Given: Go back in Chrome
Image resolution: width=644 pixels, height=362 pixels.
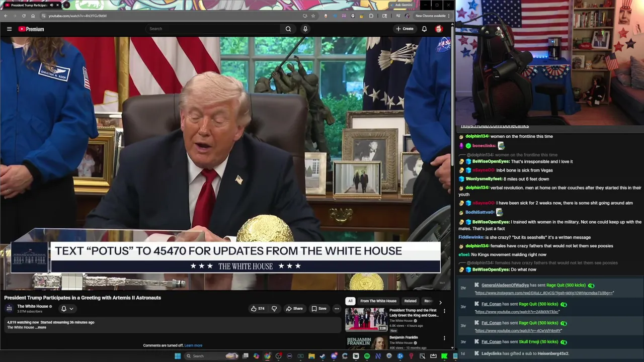Looking at the screenshot, I should click(x=6, y=16).
